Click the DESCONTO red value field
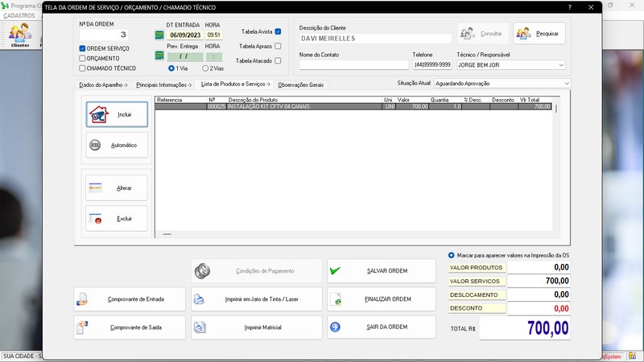This screenshot has width=644, height=362. coord(539,309)
